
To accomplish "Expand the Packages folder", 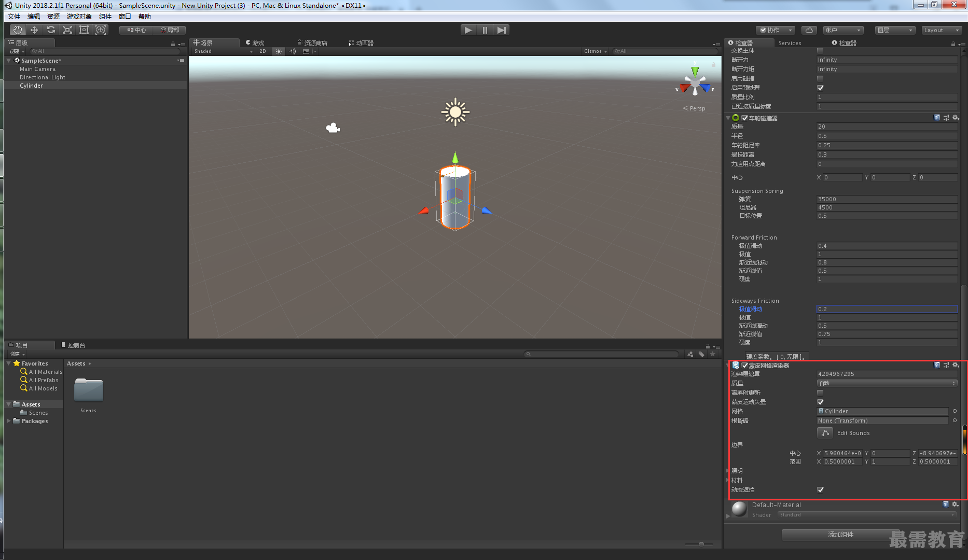I will click(x=9, y=421).
